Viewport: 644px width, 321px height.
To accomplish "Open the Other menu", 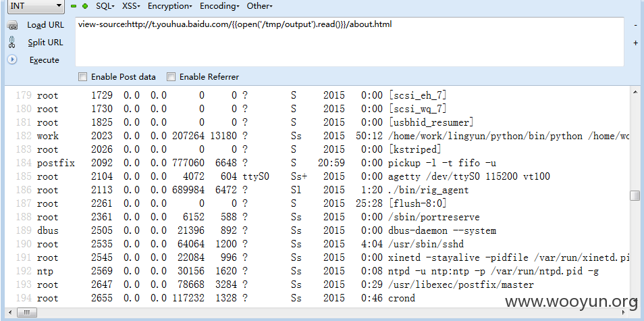I will coord(259,6).
